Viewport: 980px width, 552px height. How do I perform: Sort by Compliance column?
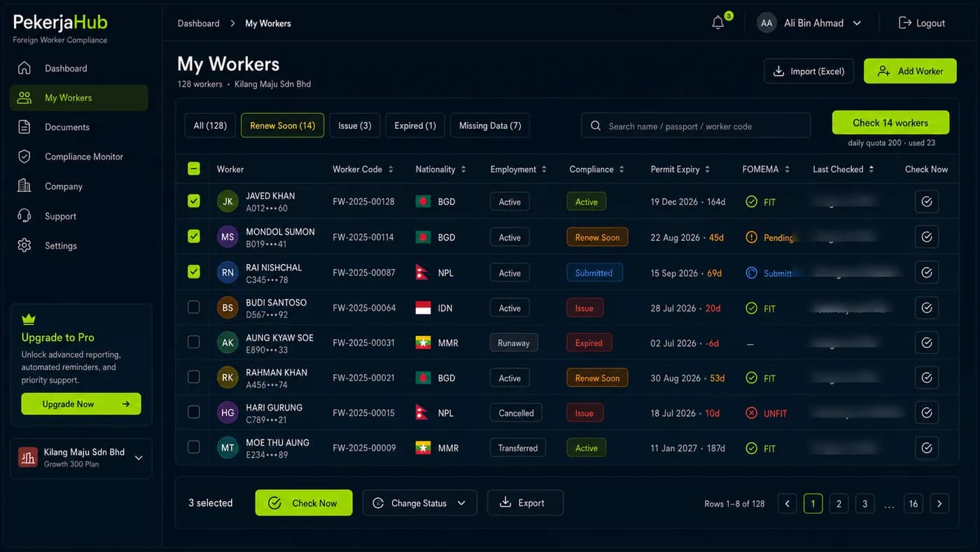pyautogui.click(x=622, y=170)
